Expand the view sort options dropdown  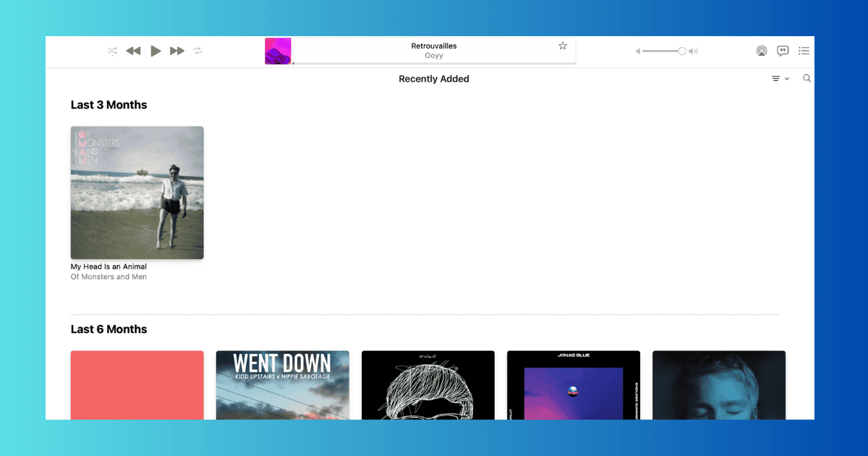pyautogui.click(x=780, y=79)
